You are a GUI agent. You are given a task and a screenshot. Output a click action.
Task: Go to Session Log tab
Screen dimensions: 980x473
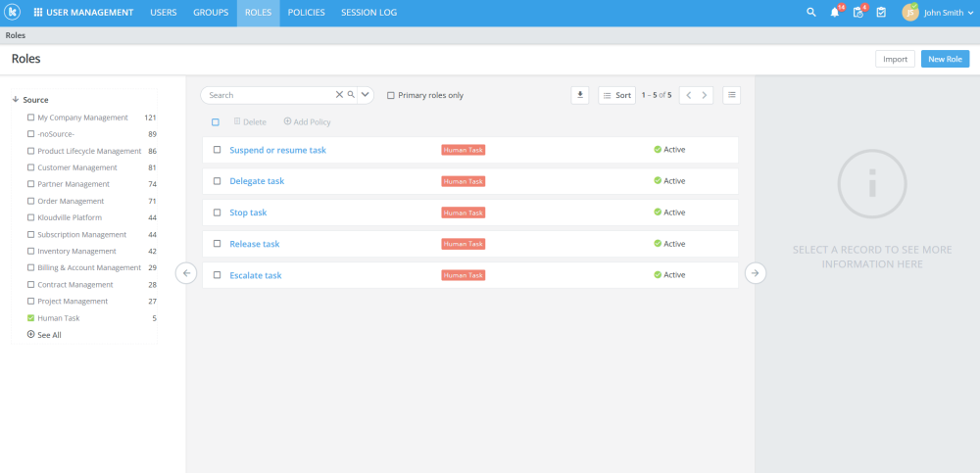pos(368,13)
